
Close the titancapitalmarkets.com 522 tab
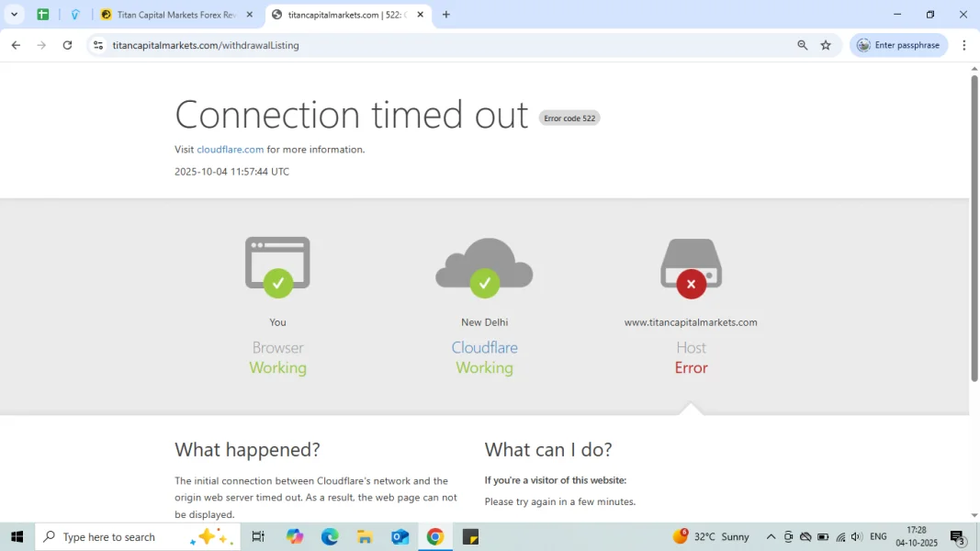click(420, 15)
